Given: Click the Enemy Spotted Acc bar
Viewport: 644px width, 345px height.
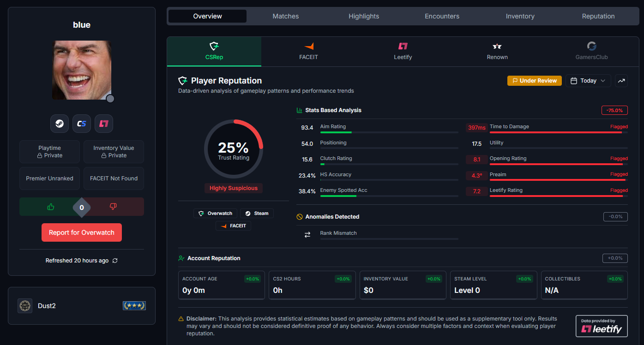Looking at the screenshot, I should pos(389,196).
